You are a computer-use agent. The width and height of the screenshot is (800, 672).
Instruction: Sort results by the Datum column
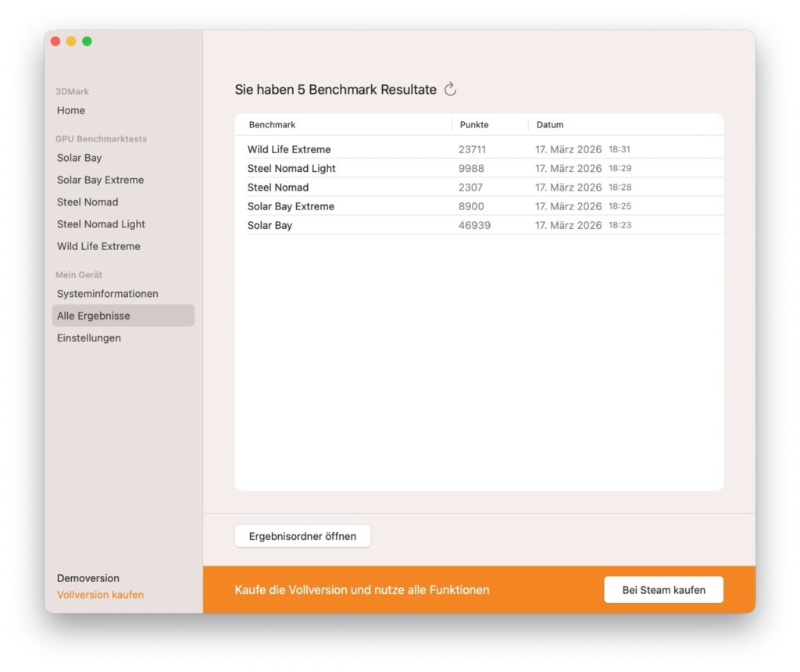click(x=550, y=124)
